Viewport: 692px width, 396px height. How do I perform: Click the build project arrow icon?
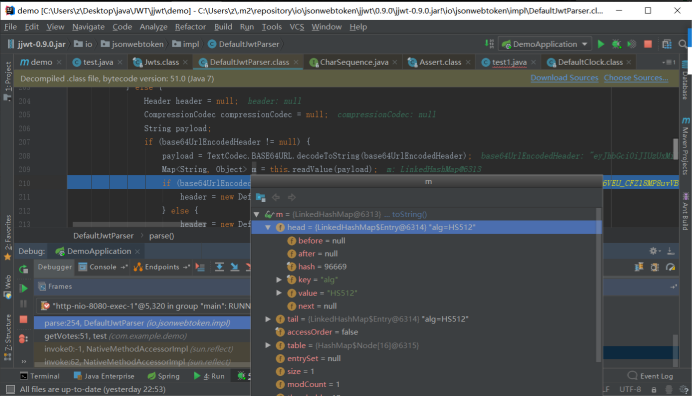pos(489,44)
